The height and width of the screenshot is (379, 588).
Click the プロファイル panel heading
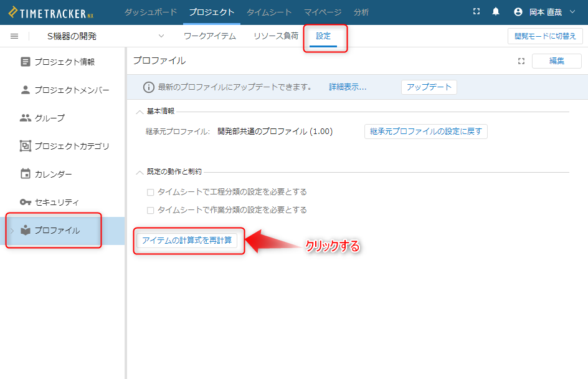pyautogui.click(x=159, y=60)
